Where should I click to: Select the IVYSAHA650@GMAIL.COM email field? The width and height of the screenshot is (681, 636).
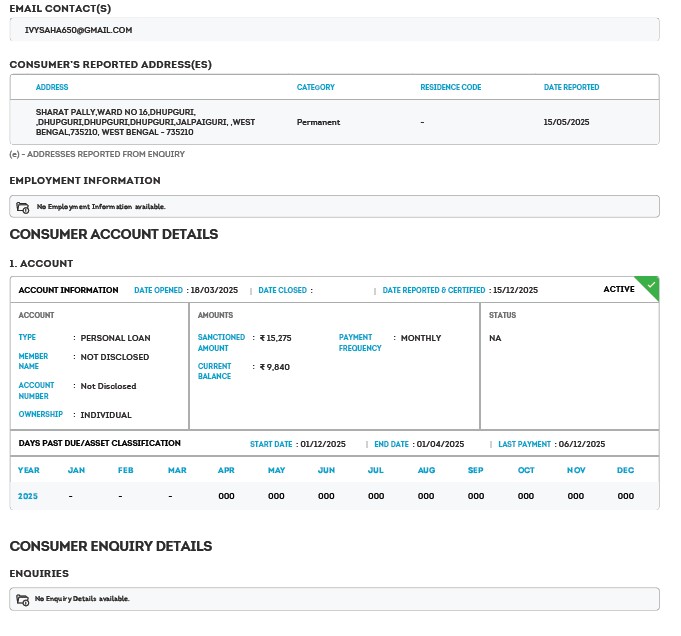click(79, 30)
